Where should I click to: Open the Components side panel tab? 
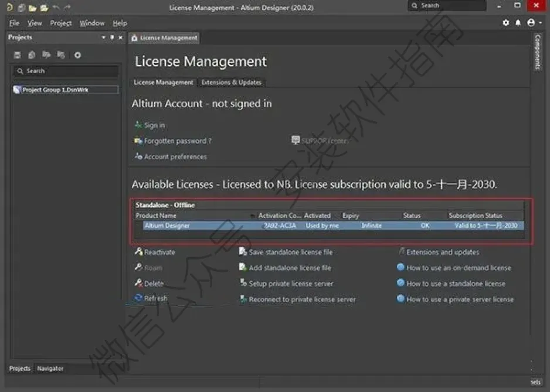pyautogui.click(x=538, y=52)
